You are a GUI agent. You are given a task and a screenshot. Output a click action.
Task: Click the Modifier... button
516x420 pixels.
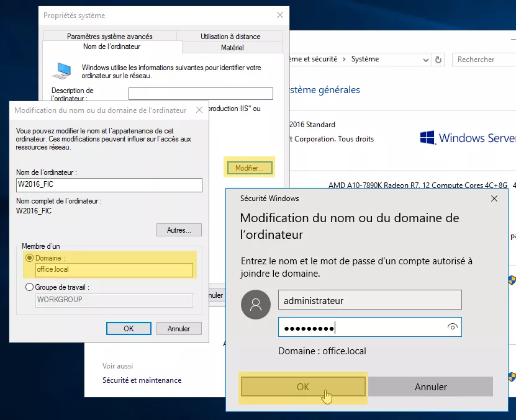250,168
